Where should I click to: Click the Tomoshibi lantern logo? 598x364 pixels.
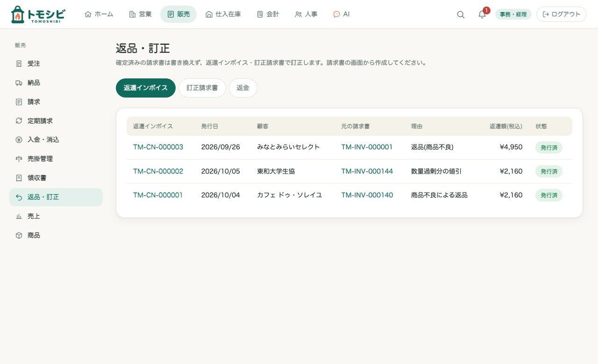pos(38,14)
